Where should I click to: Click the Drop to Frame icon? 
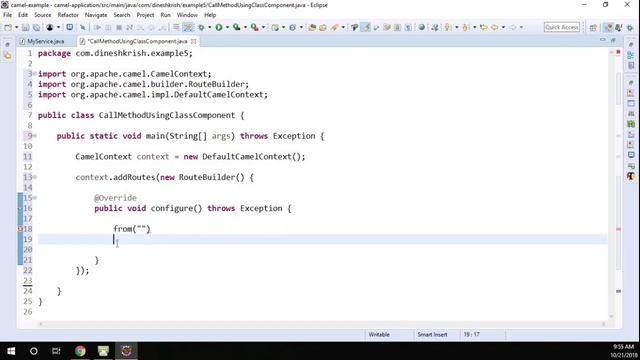point(176,27)
